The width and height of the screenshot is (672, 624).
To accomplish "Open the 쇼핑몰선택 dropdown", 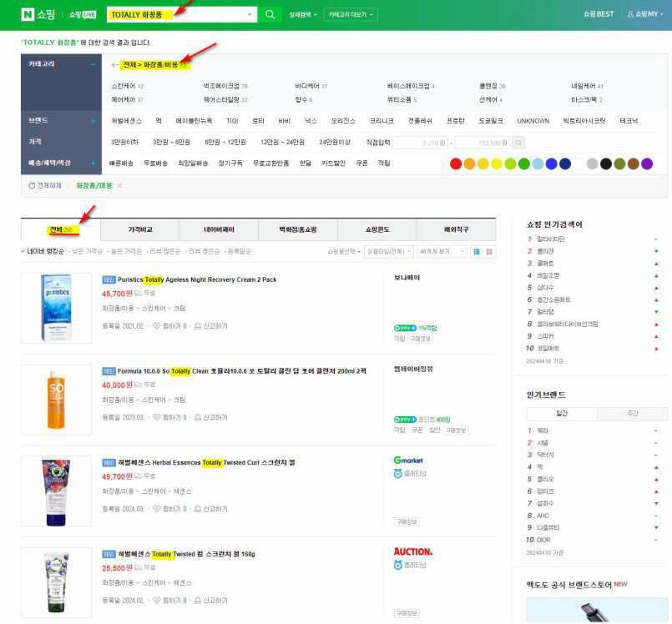I will tap(344, 251).
